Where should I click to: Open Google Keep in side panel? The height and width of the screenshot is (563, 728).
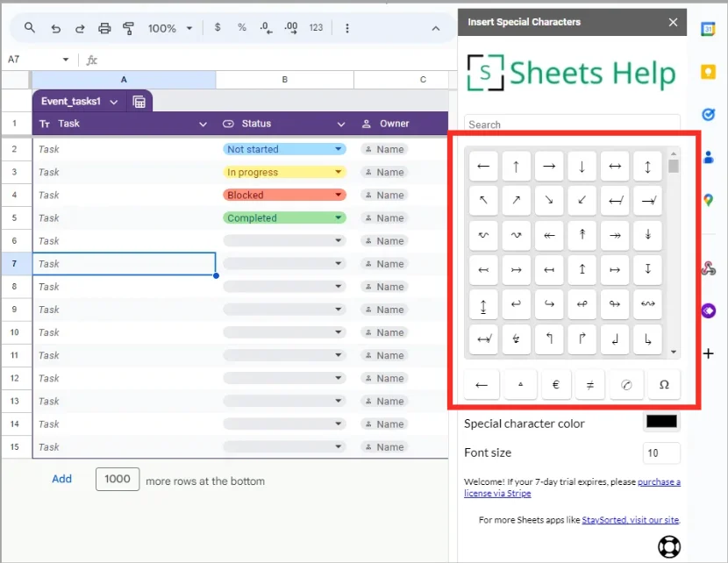(708, 72)
